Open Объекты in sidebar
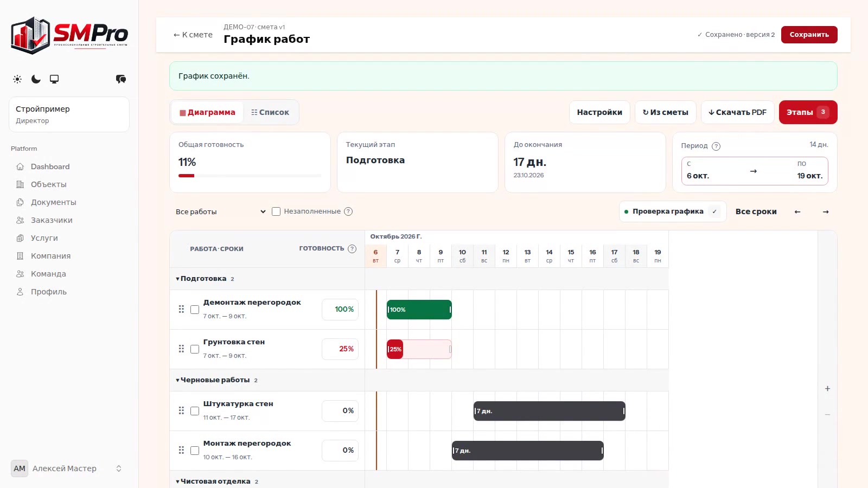868x488 pixels. tap(48, 184)
